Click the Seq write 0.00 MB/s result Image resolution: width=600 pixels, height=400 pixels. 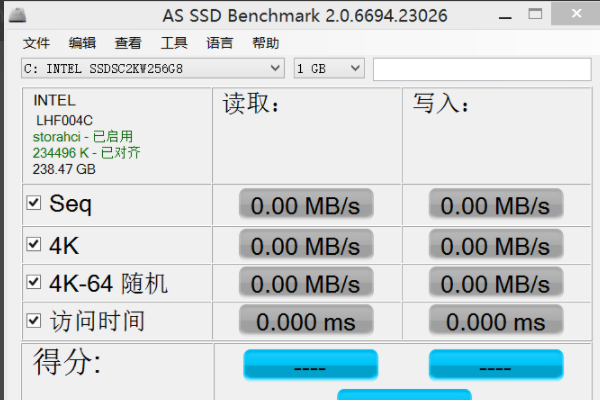[496, 204]
